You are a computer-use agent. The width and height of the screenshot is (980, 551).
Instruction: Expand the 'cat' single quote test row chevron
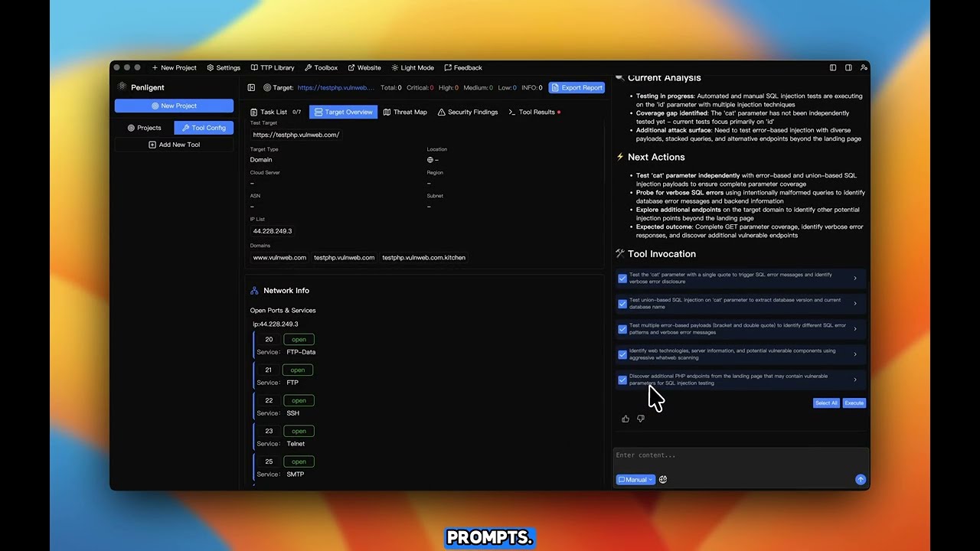point(855,278)
